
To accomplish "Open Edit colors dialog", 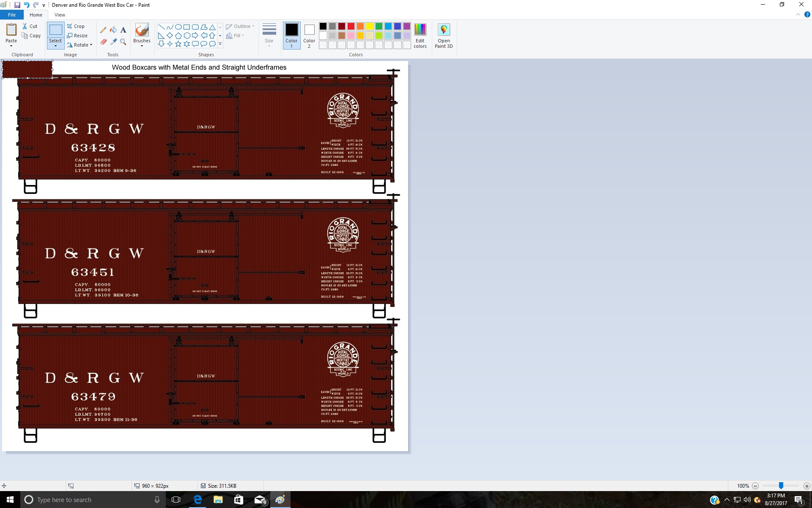I will 420,36.
